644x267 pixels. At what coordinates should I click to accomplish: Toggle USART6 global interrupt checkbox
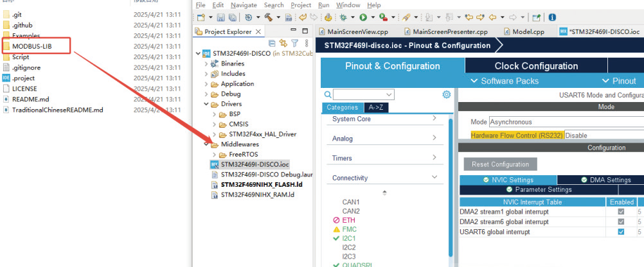pos(621,232)
